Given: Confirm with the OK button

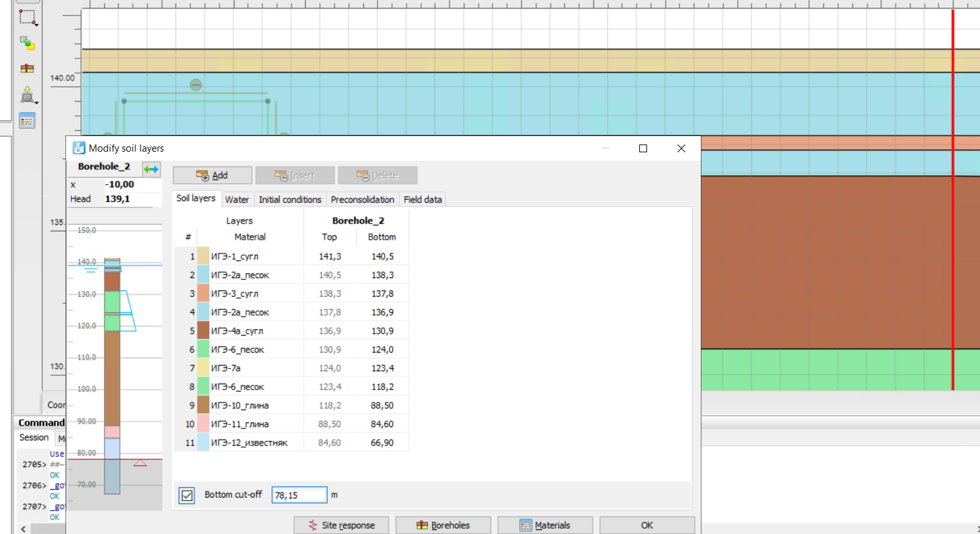Looking at the screenshot, I should (647, 525).
